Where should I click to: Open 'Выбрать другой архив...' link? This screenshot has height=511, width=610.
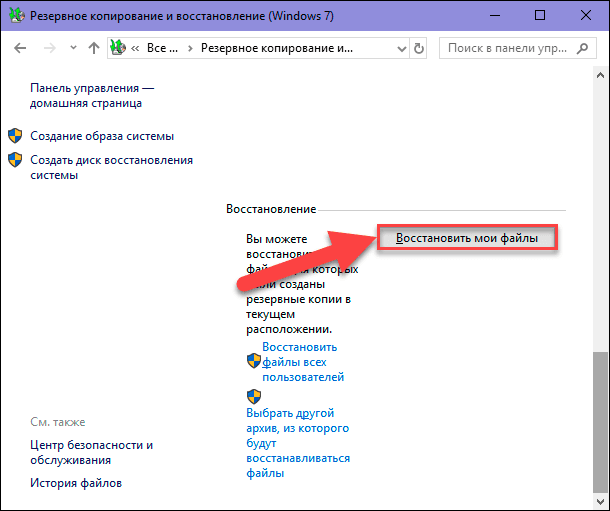click(298, 443)
